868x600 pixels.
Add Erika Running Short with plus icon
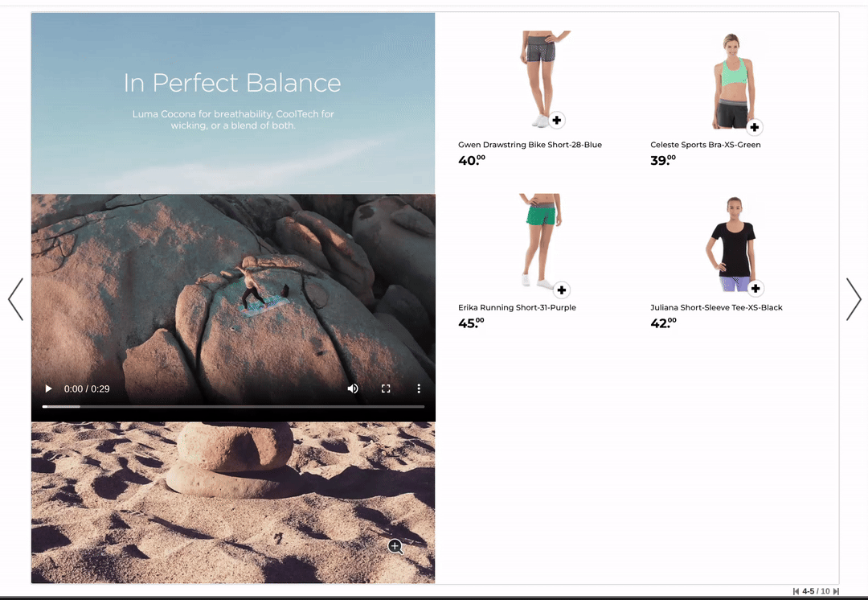(x=562, y=290)
